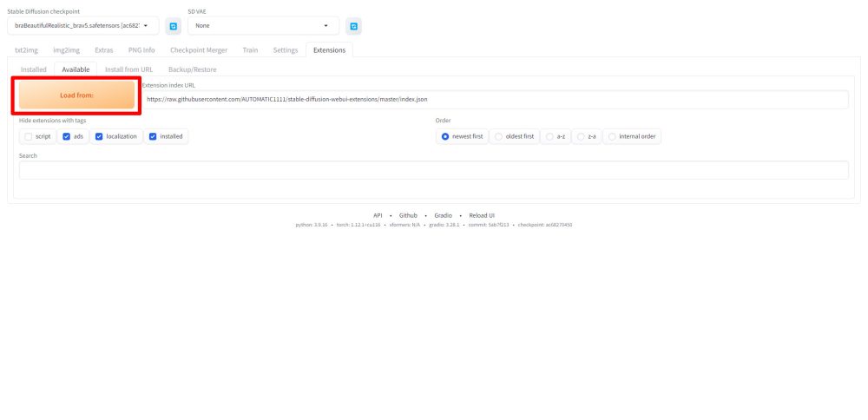
Task: Refresh the Stable Diffusion checkpoint list
Action: (173, 26)
